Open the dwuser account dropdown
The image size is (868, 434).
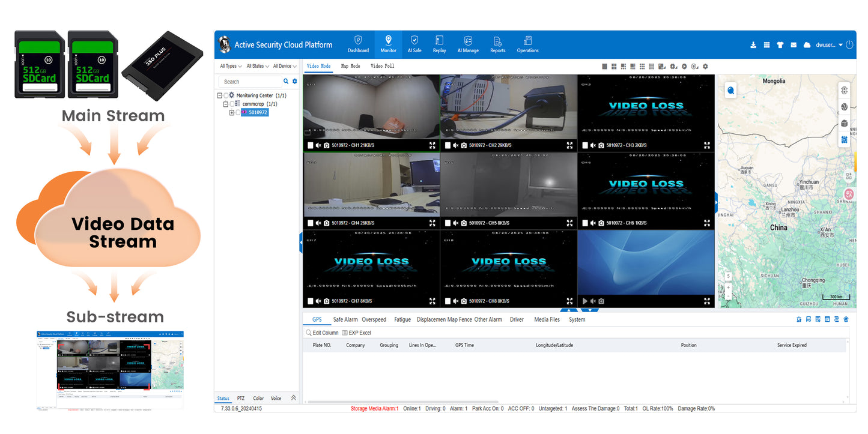tap(825, 44)
